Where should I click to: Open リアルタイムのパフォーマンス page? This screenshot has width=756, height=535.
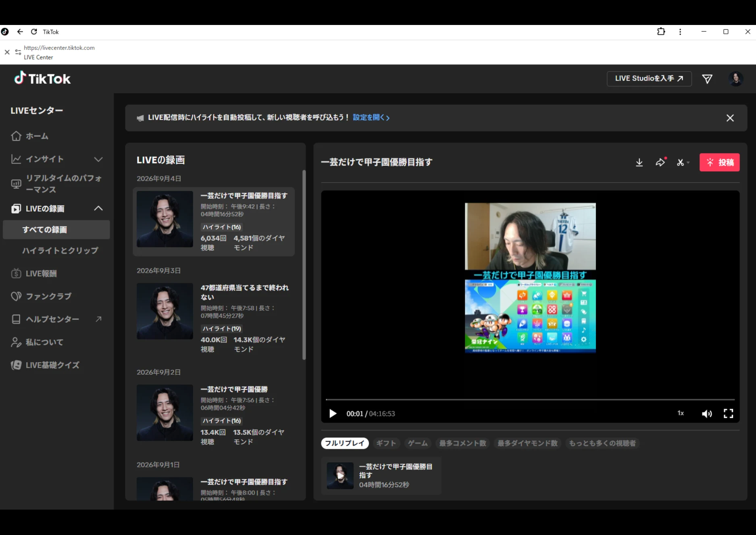(56, 184)
